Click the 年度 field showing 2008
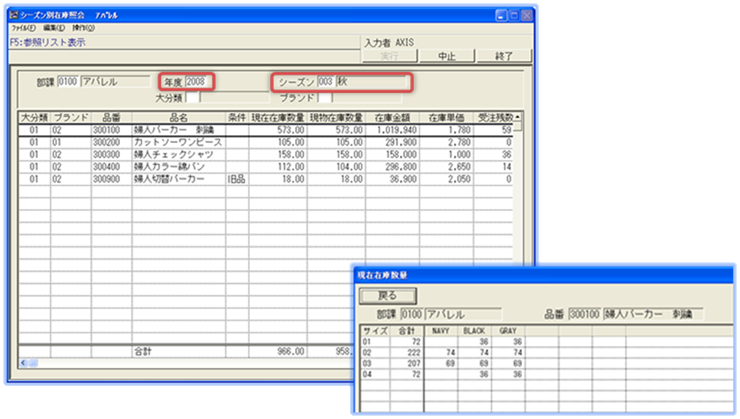 (199, 80)
